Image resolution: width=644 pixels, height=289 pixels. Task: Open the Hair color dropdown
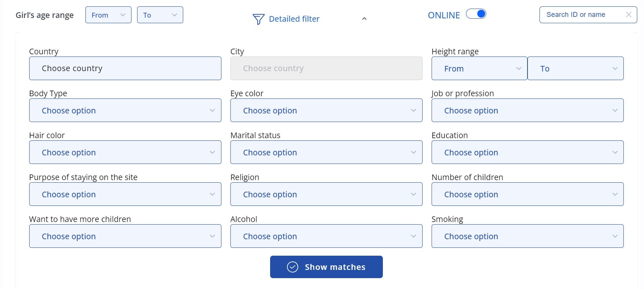(x=125, y=152)
